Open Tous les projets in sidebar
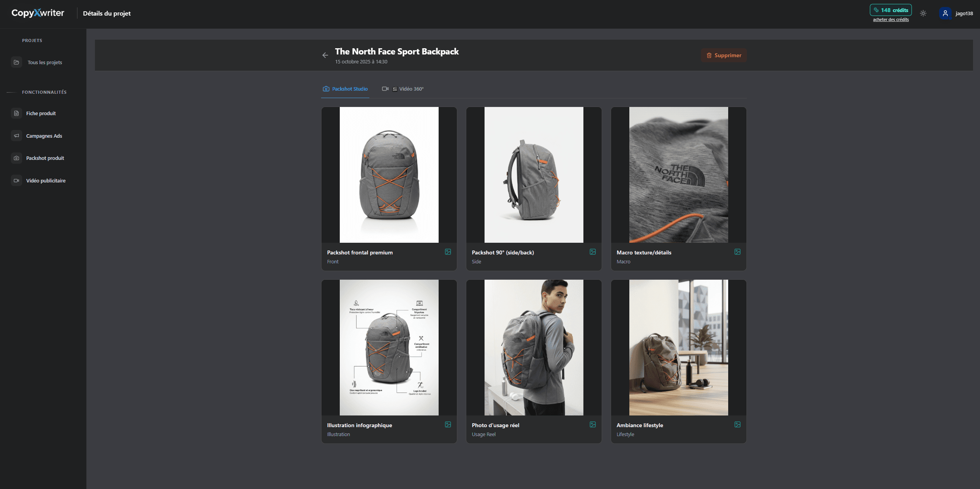This screenshot has height=489, width=980. point(44,62)
